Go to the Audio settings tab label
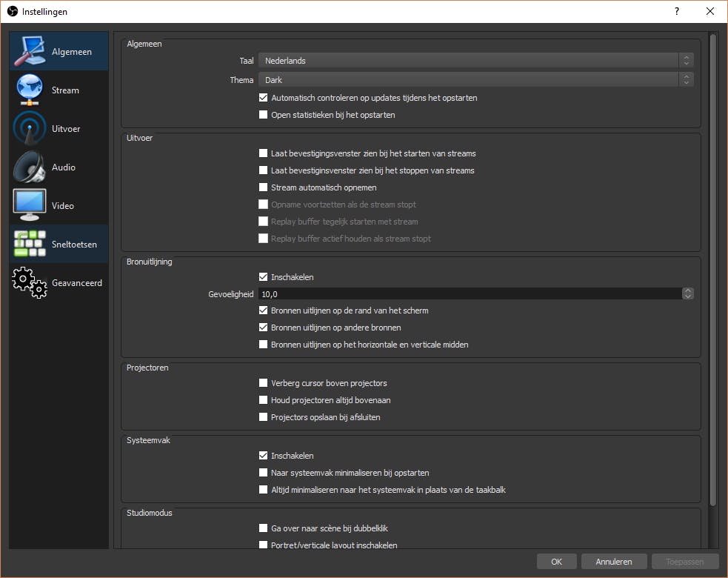This screenshot has height=578, width=728. 64,167
